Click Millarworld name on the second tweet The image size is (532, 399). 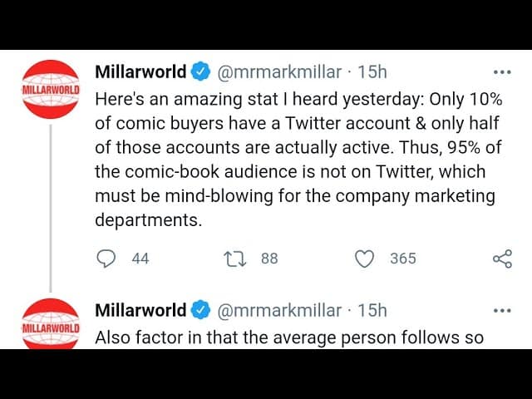coord(140,311)
